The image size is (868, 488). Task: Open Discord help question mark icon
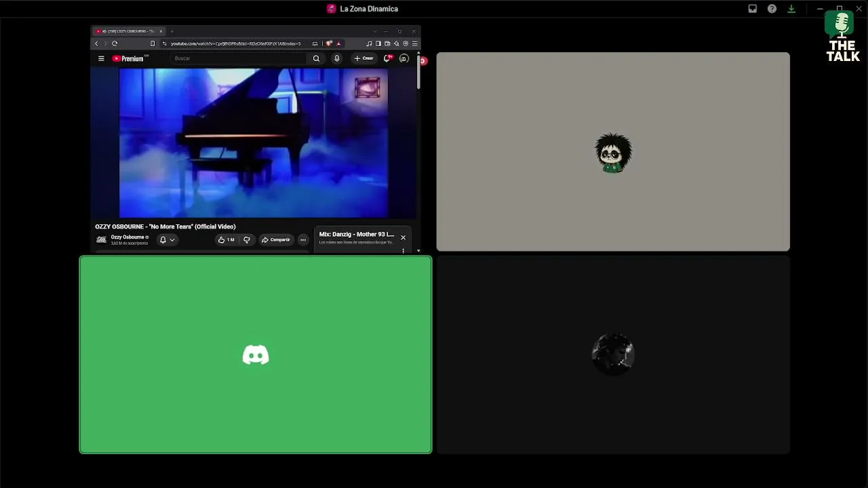point(772,9)
